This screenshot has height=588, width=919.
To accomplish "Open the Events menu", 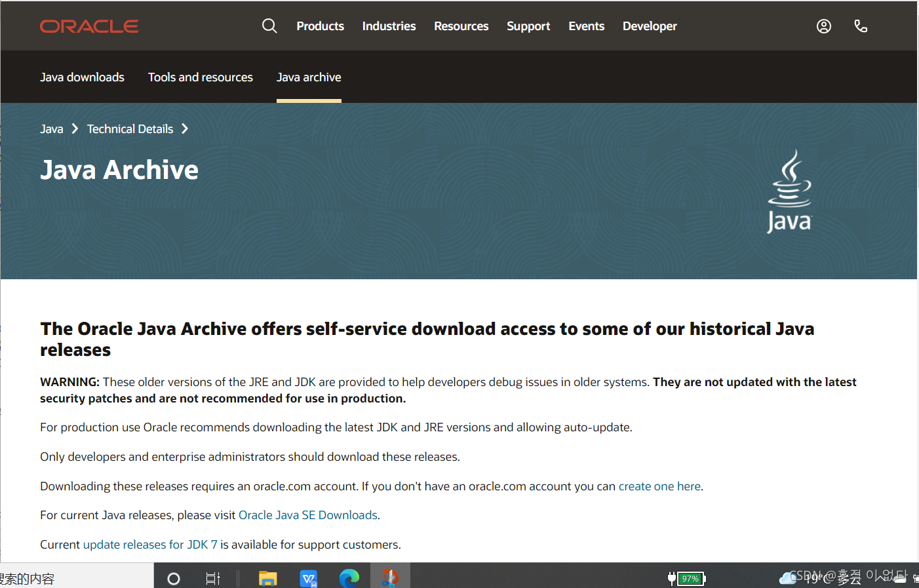I will [586, 26].
